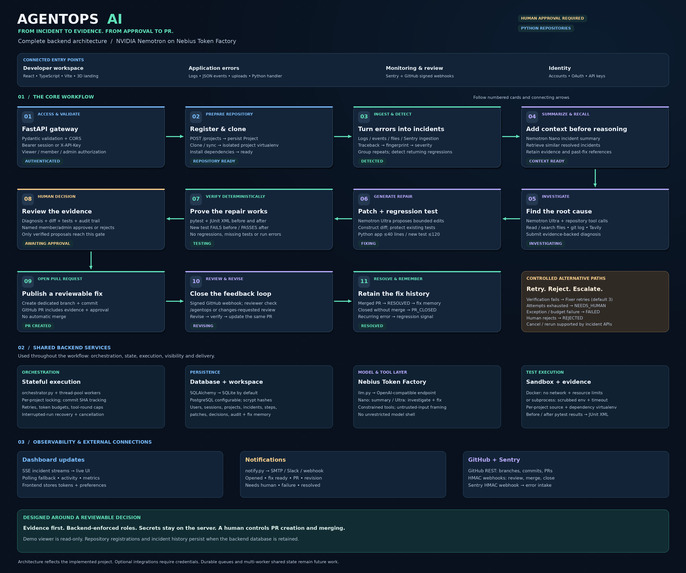Click the 02 number badge on Register & clone card
Image resolution: width=686 pixels, height=573 pixels.
tap(196, 116)
